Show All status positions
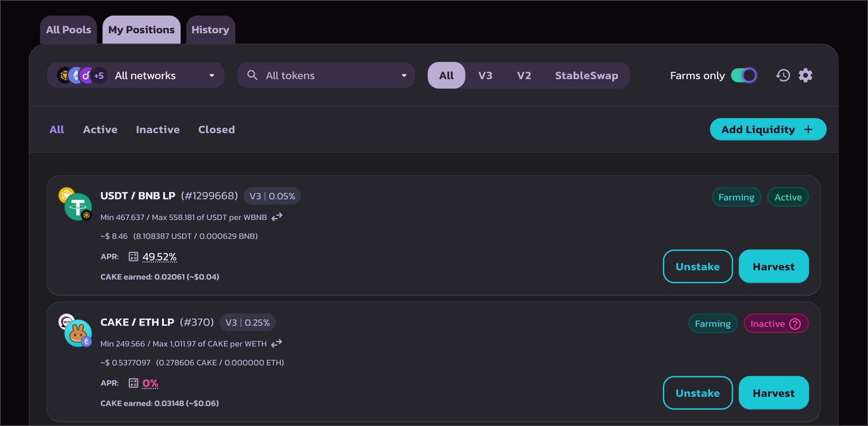 pos(57,129)
